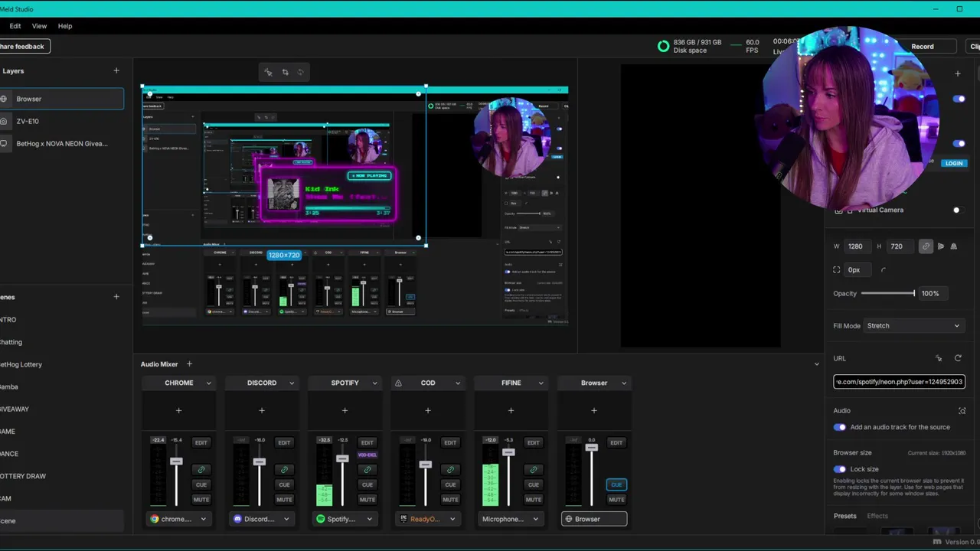Image resolution: width=980 pixels, height=551 pixels.
Task: Click EDIT on the Browser track
Action: pyautogui.click(x=616, y=442)
